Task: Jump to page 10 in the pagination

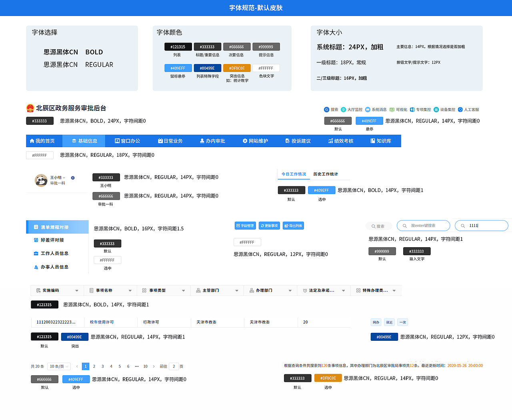Action: (145, 366)
